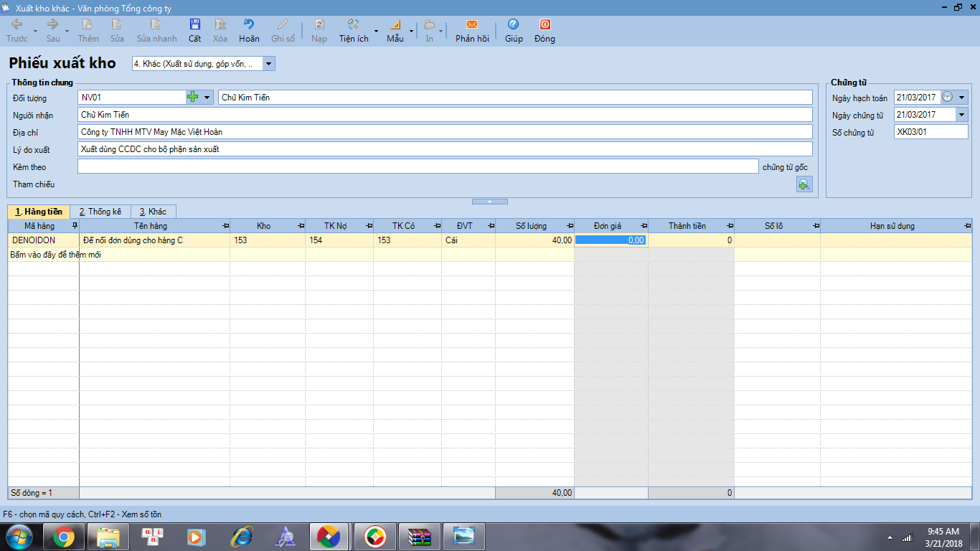Open Internet Explorer in taskbar

click(242, 537)
